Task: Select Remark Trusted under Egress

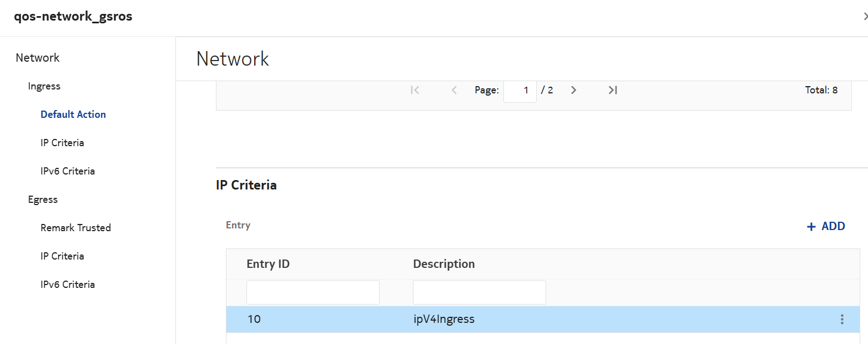Action: [x=75, y=228]
